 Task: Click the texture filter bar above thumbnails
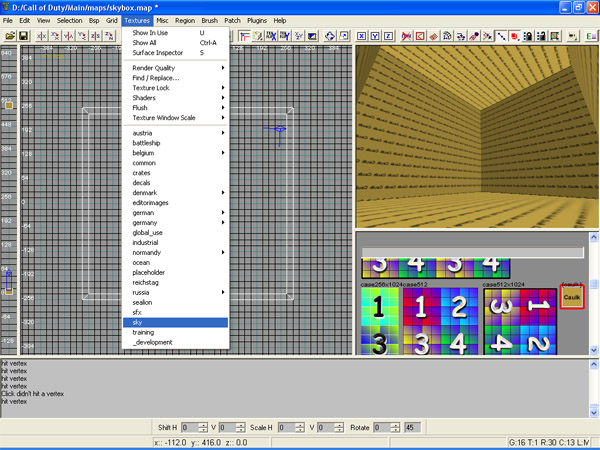[473, 252]
